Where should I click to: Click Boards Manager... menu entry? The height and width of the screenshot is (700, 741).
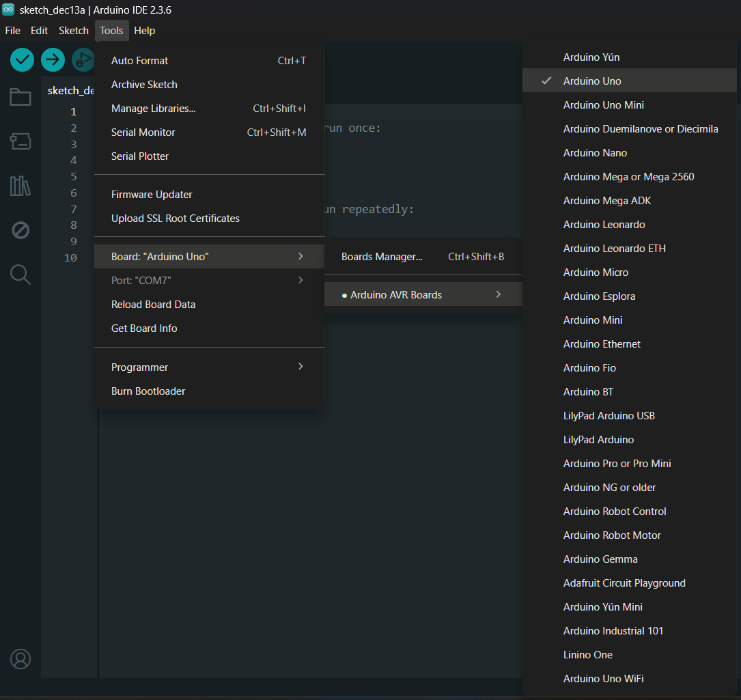click(x=382, y=257)
